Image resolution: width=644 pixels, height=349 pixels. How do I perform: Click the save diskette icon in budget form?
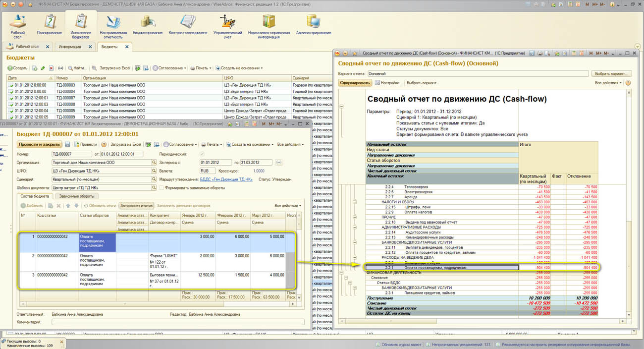67,144
